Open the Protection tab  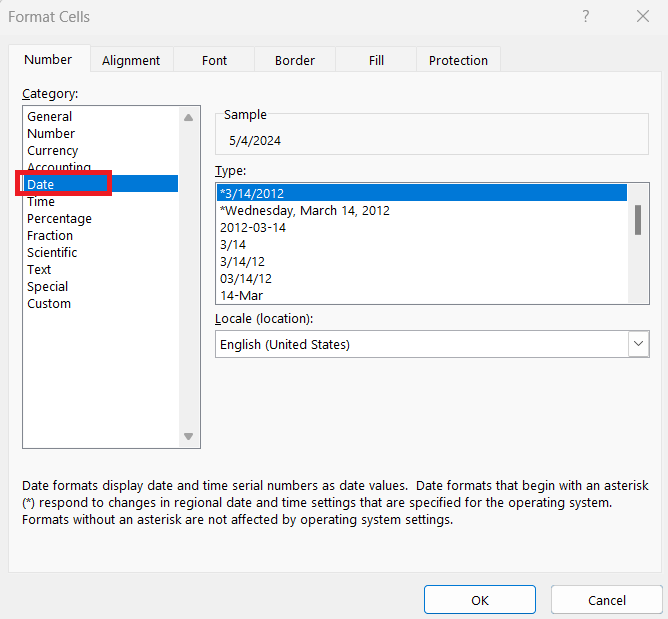(458, 60)
